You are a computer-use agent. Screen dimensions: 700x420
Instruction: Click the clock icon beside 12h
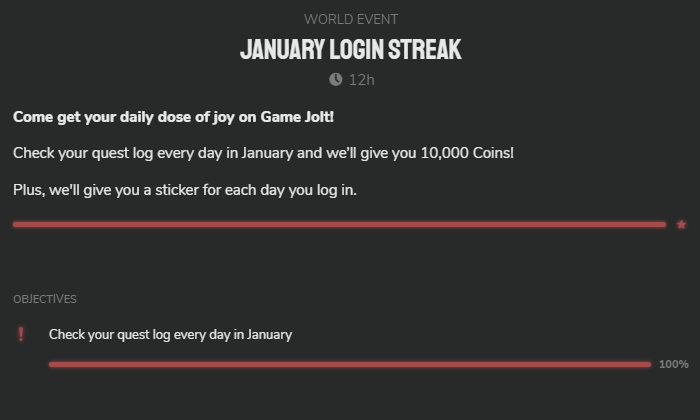pyautogui.click(x=335, y=79)
